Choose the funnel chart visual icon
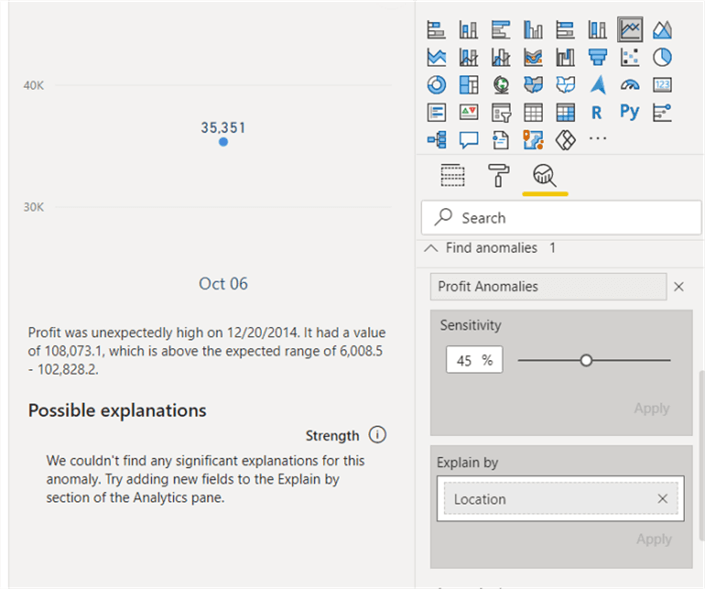The height and width of the screenshot is (589, 705). [597, 57]
